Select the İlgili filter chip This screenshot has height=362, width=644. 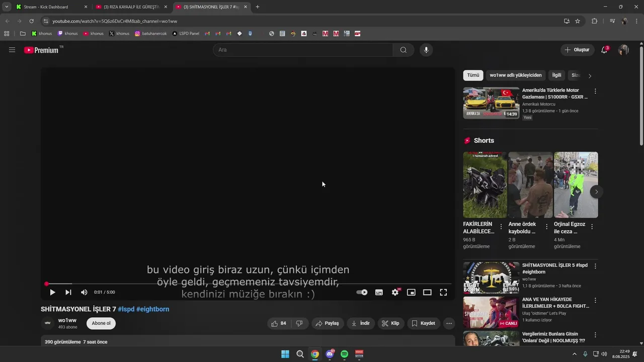(x=556, y=75)
